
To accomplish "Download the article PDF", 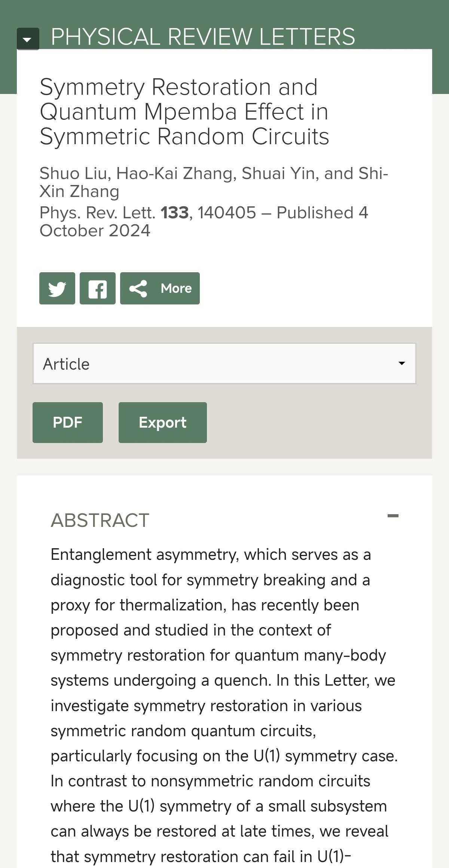I will [x=68, y=422].
